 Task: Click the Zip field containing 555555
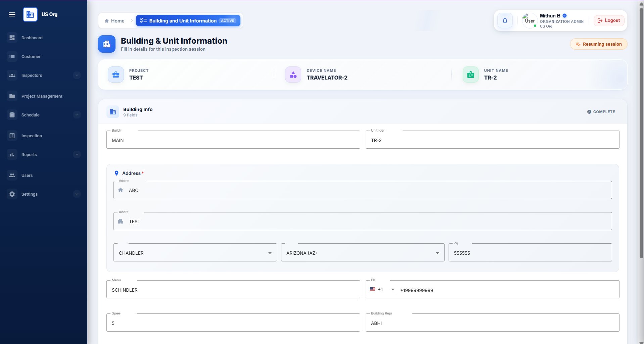click(x=530, y=252)
